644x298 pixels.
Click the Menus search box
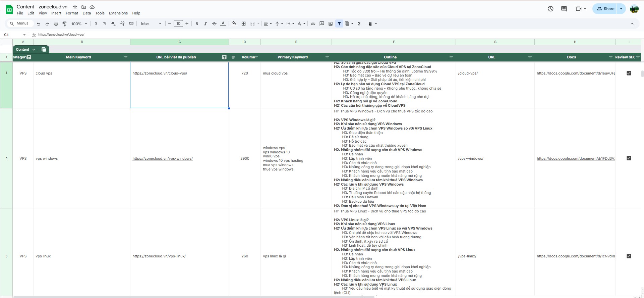click(20, 23)
